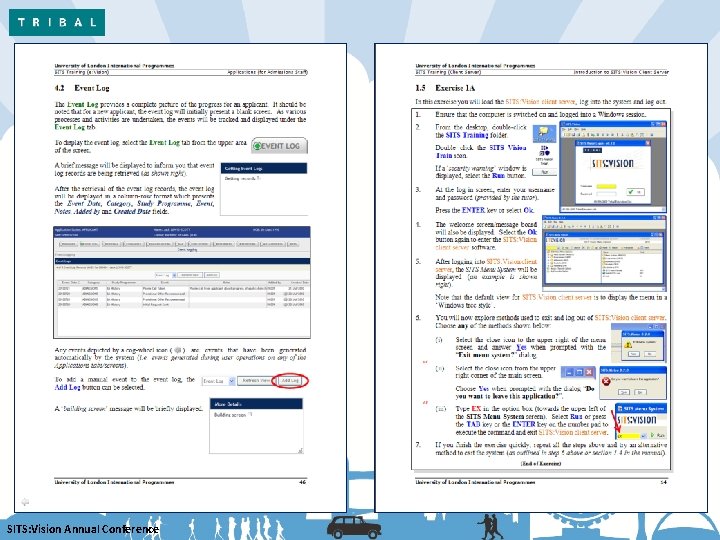Viewport: 720px width, 540px height.
Task: Click the green Run arrow in SITS Menu System
Action: click(653, 435)
